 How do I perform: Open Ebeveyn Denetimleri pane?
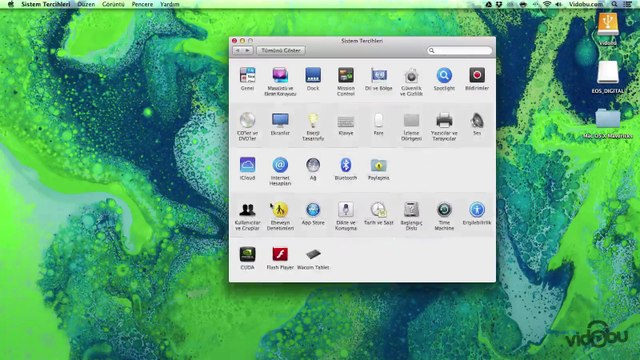tap(280, 210)
